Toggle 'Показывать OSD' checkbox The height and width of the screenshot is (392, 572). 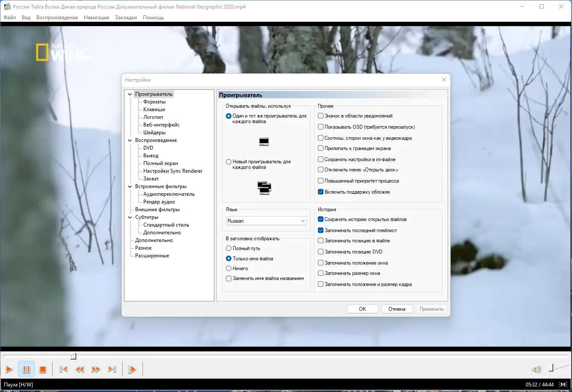point(321,127)
